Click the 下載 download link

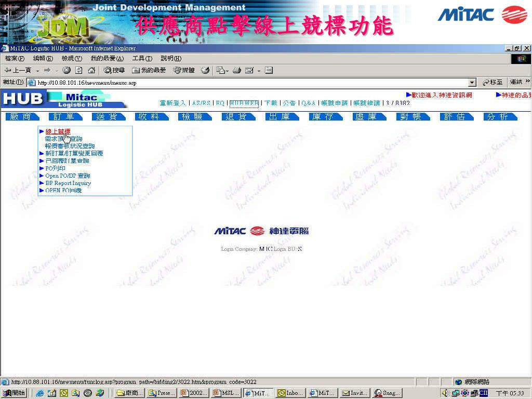(271, 103)
